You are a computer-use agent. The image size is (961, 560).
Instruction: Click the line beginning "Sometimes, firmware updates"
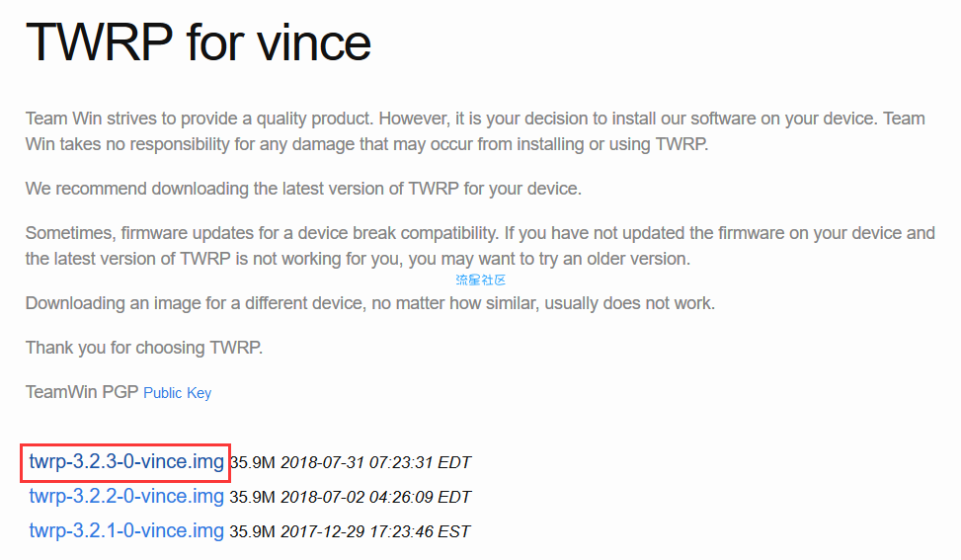pyautogui.click(x=480, y=233)
